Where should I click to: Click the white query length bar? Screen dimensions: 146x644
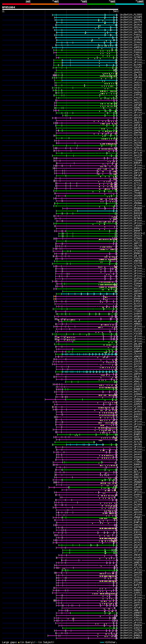60,9
